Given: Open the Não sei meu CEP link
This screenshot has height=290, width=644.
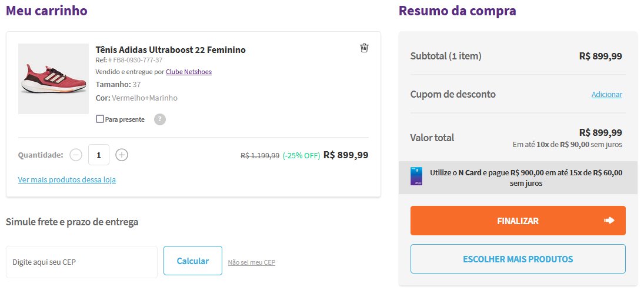Looking at the screenshot, I should click(251, 262).
